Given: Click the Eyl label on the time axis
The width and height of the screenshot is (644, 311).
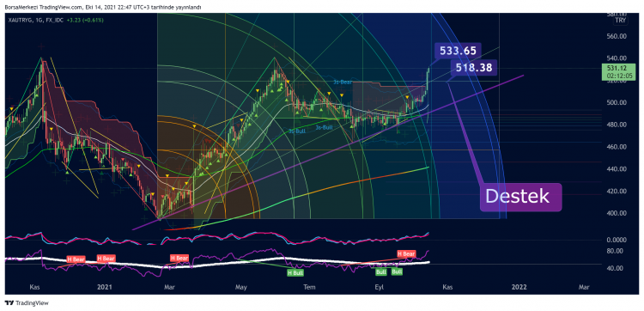Looking at the screenshot, I should coord(380,288).
